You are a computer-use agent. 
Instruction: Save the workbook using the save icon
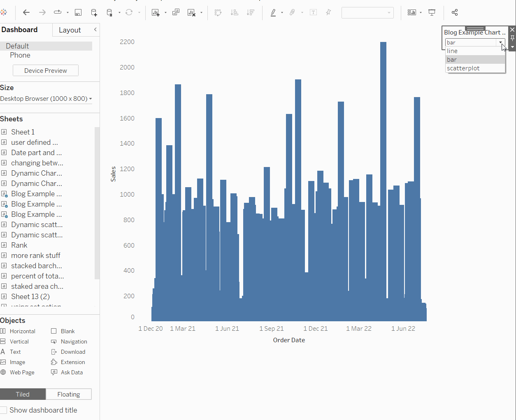pos(78,12)
